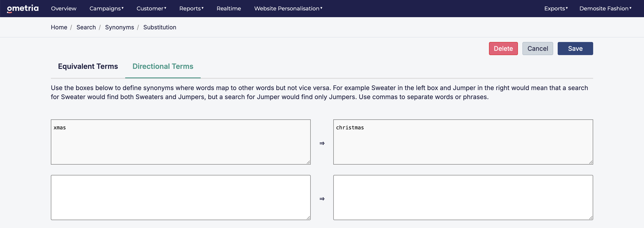644x228 pixels.
Task: Open the Exports dropdown
Action: tap(556, 9)
